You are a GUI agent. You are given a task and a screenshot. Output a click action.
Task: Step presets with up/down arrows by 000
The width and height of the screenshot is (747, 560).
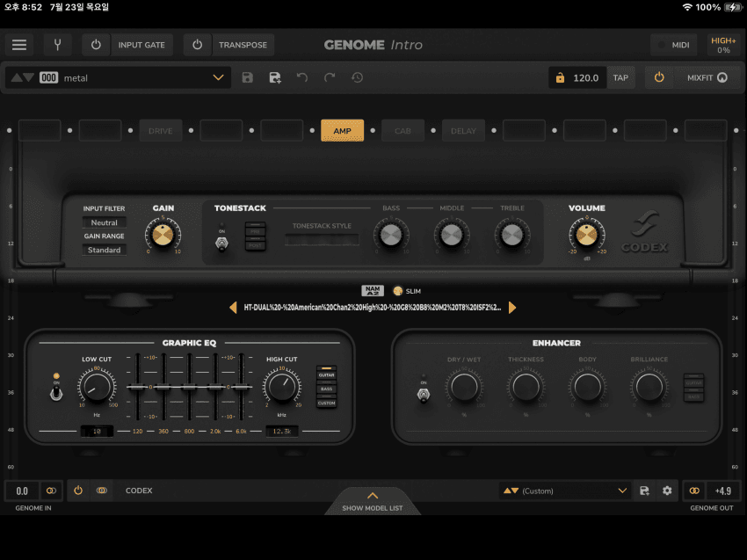22,77
